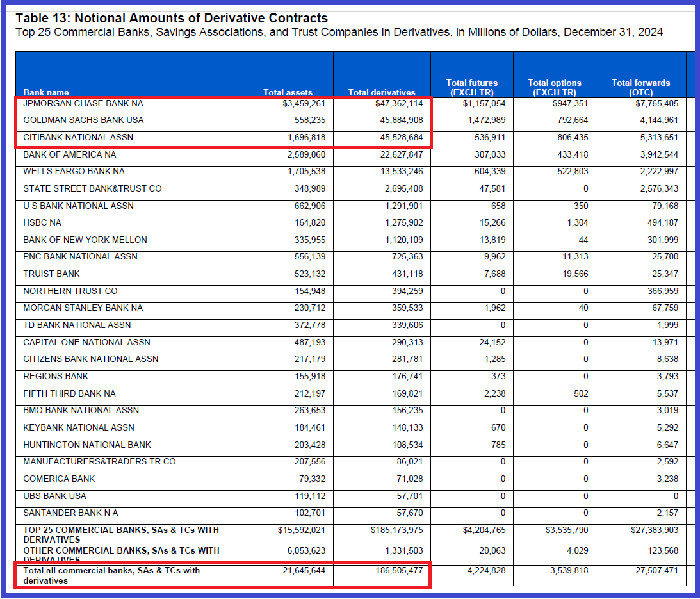Select the HUNTINGTON NATIONAL BANK name cell
This screenshot has height=599, width=700.
point(87,445)
